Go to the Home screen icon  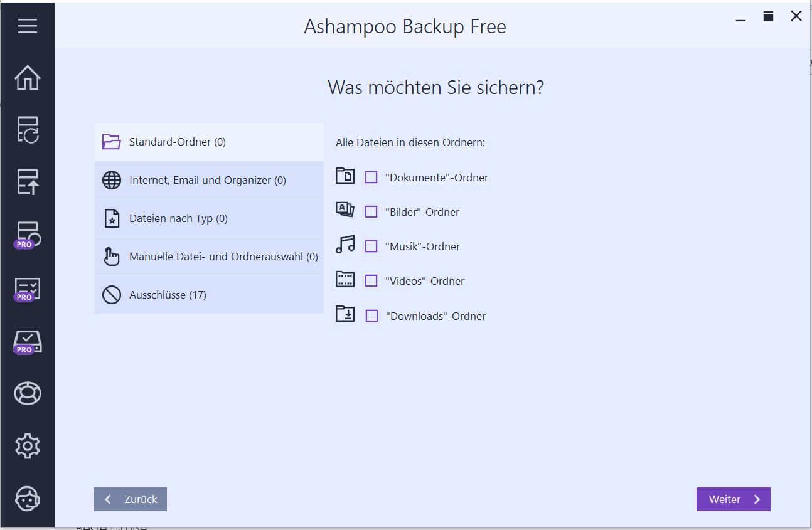[x=27, y=78]
